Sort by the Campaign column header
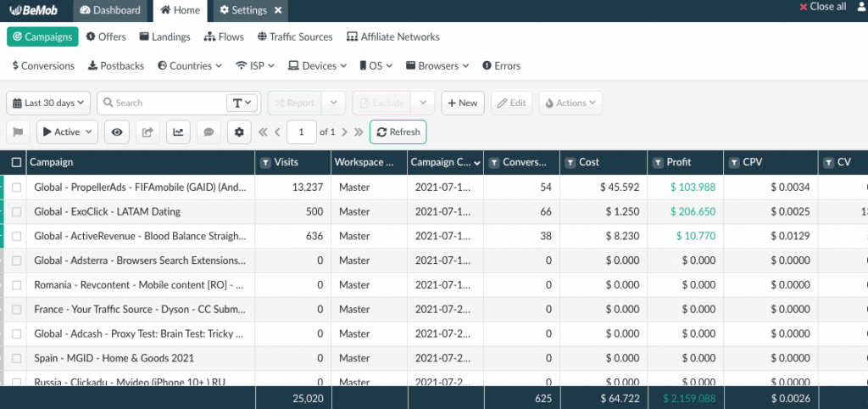 [51, 162]
